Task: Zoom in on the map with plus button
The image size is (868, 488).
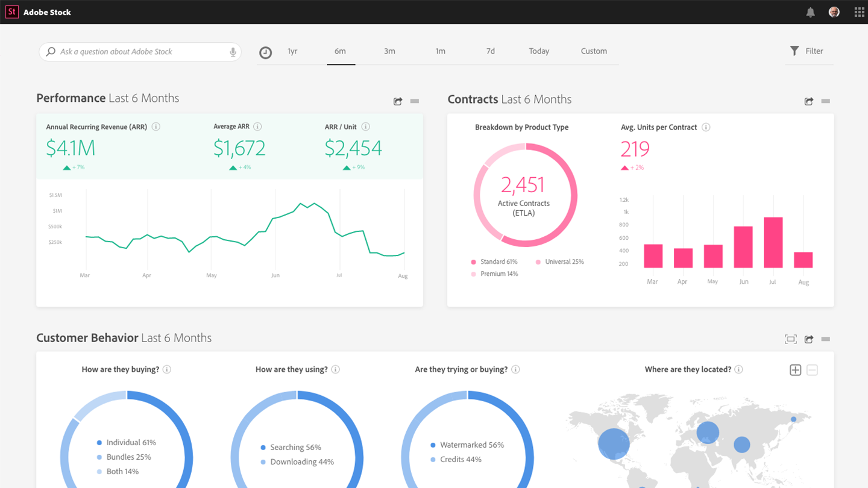Action: [x=795, y=370]
